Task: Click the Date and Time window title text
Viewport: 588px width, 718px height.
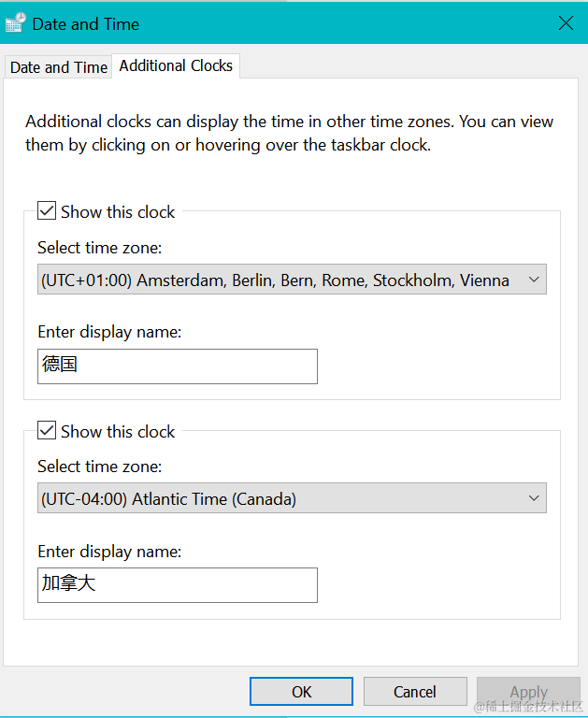Action: [x=86, y=24]
